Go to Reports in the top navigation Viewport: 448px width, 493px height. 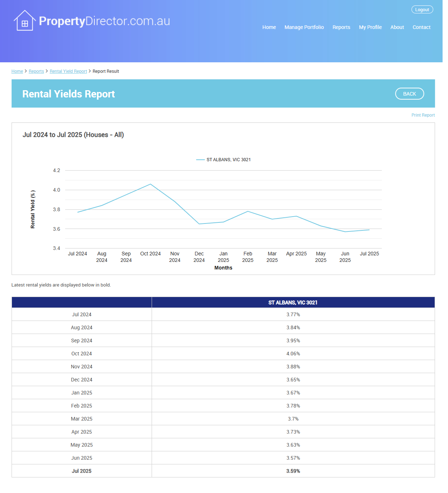pos(341,27)
